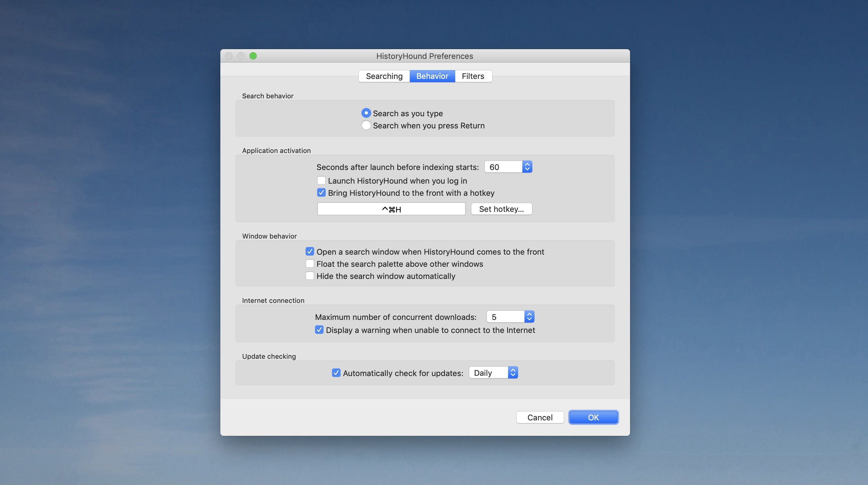Click the Search behavior section label
The width and height of the screenshot is (868, 485).
268,96
